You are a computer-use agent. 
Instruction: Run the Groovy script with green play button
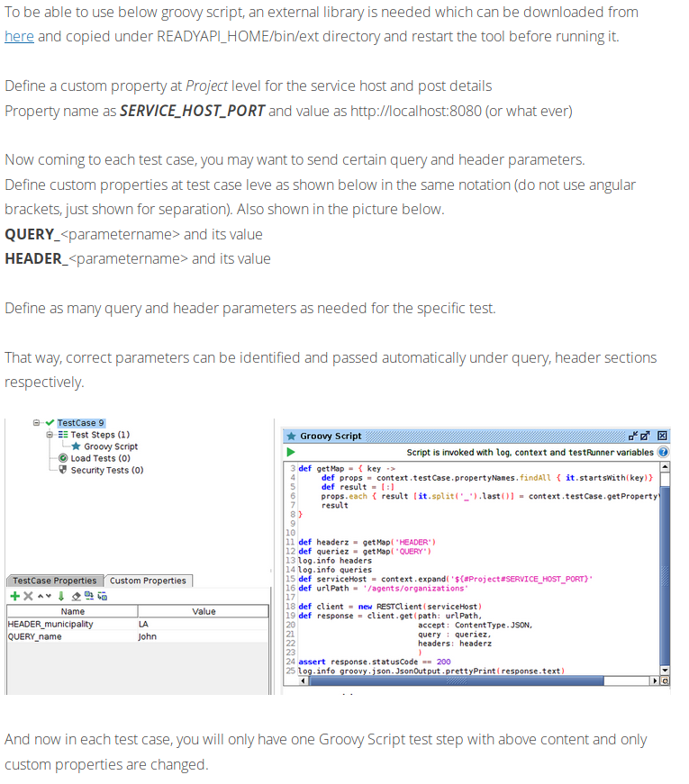click(x=291, y=453)
